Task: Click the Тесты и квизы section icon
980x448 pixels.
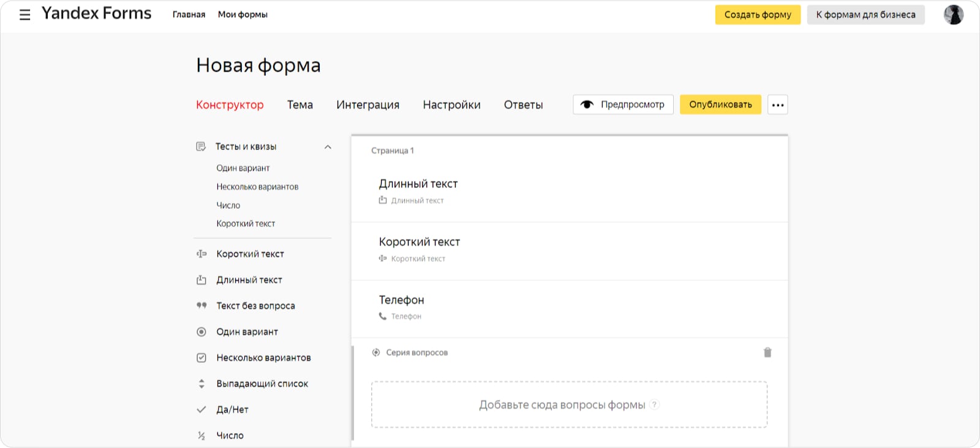Action: tap(201, 146)
